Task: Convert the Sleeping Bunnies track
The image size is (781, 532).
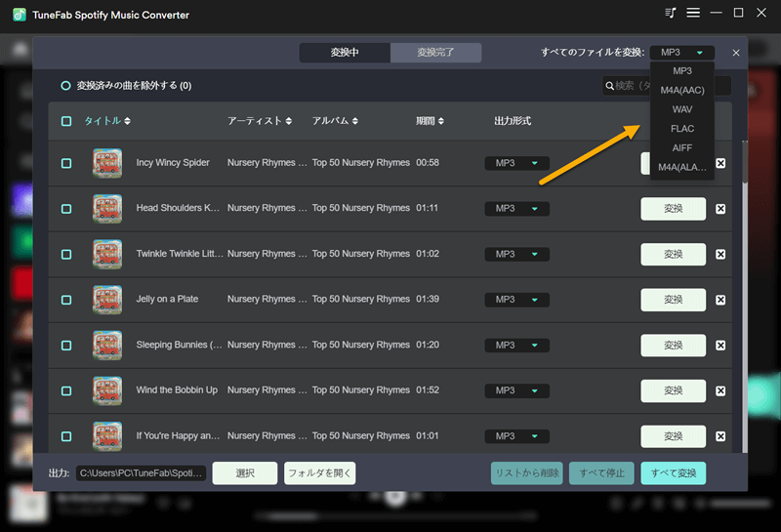Action: (673, 346)
